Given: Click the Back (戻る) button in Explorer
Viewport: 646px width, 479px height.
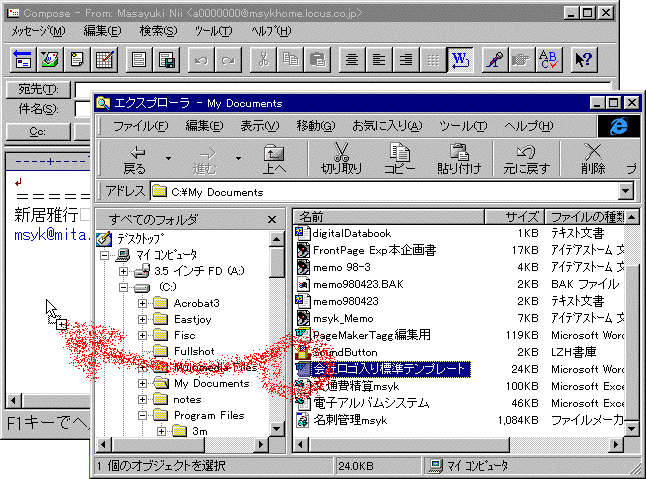Looking at the screenshot, I should 133,158.
